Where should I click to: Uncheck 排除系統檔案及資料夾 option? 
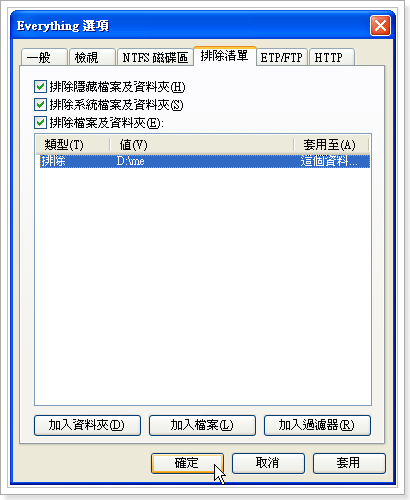(x=40, y=105)
